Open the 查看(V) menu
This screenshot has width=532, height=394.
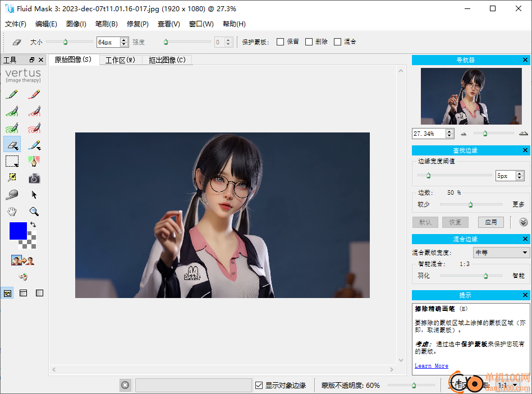coord(168,24)
